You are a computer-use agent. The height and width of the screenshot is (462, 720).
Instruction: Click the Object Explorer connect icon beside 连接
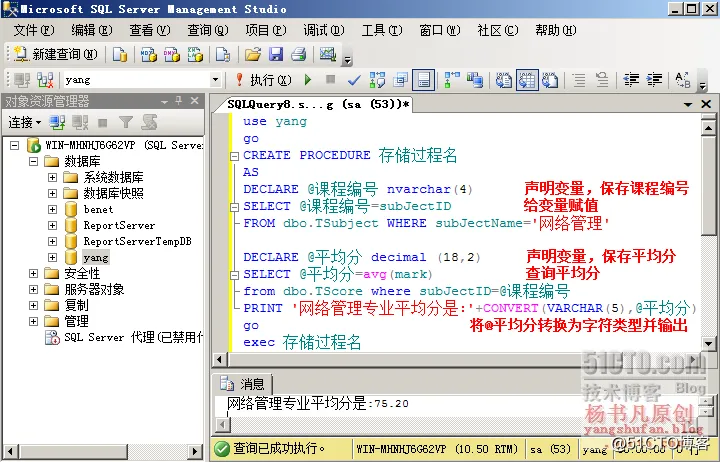[57, 122]
